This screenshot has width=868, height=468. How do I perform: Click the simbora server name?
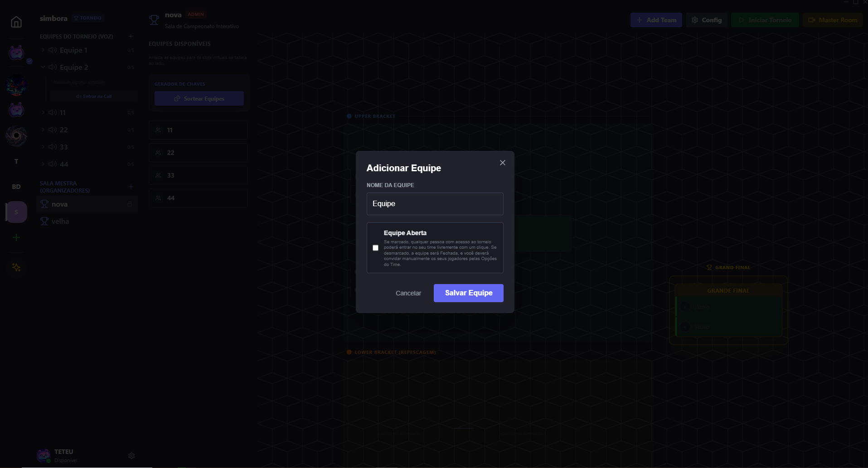pyautogui.click(x=53, y=18)
